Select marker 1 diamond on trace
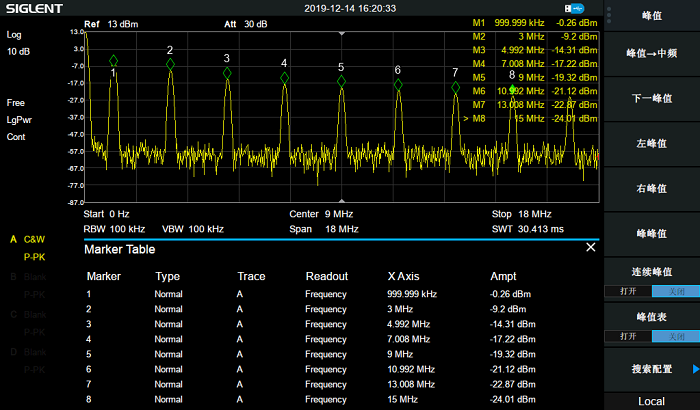700x410 pixels. pos(113,61)
